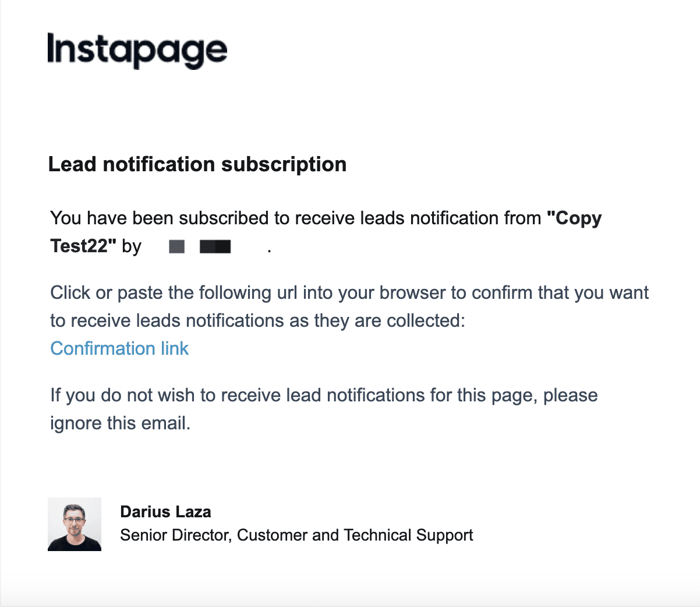Click the 'Customer and Technical Support' text
The width and height of the screenshot is (700, 607).
click(x=355, y=535)
